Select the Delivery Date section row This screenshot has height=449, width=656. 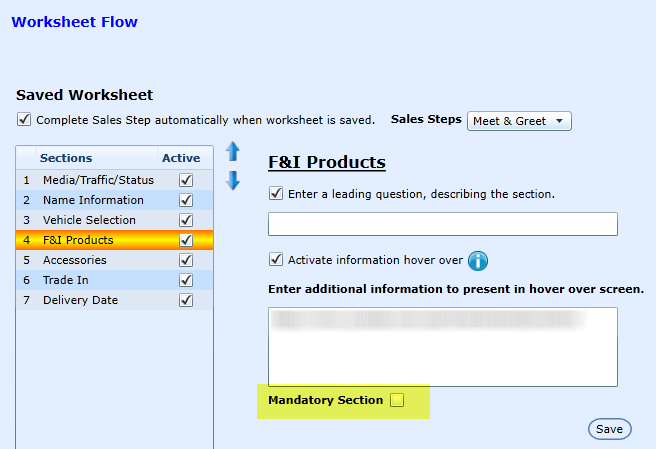point(80,300)
